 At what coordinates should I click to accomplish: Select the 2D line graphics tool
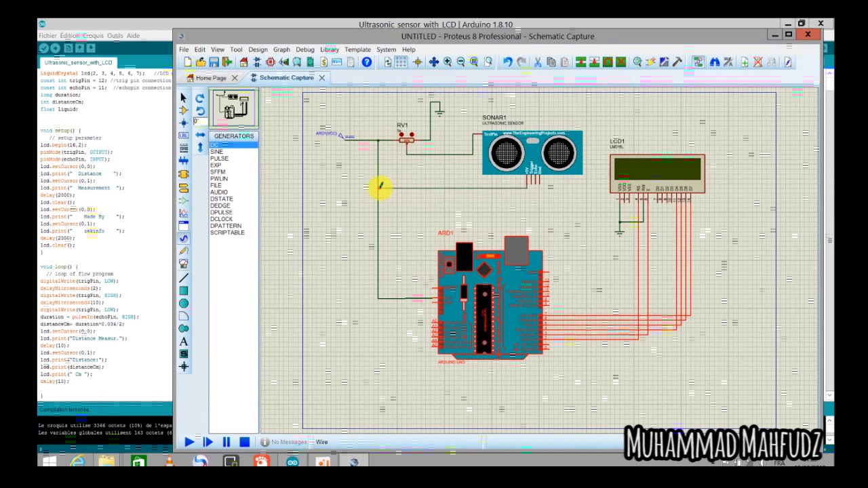pyautogui.click(x=183, y=278)
